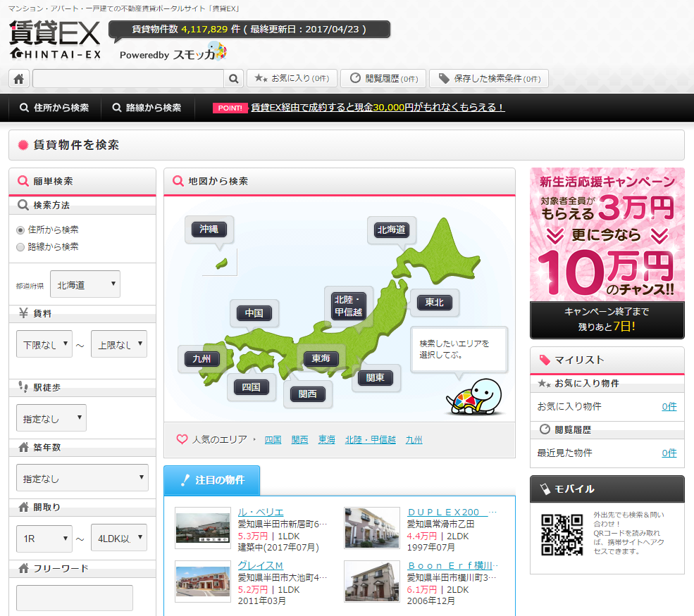Open 賃料 下限なし dropdown
The width and height of the screenshot is (694, 616).
(44, 344)
